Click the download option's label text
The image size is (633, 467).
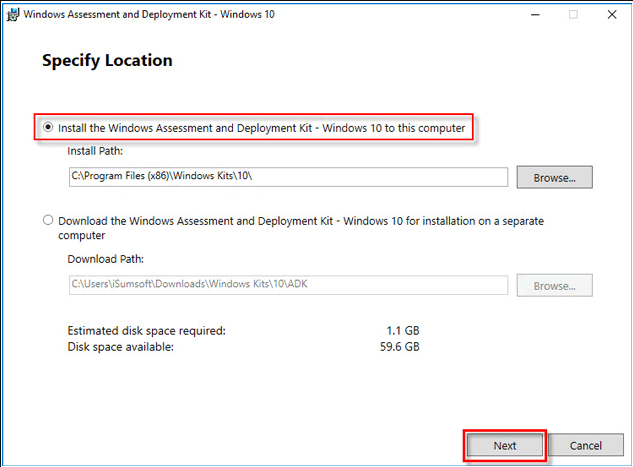(300, 220)
